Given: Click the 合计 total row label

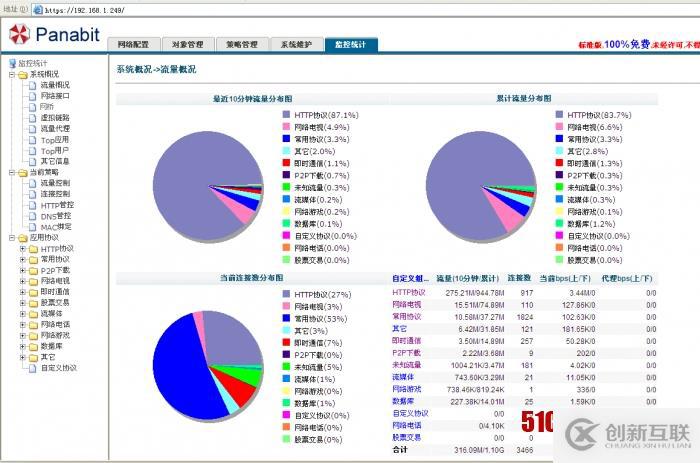Looking at the screenshot, I should point(400,450).
